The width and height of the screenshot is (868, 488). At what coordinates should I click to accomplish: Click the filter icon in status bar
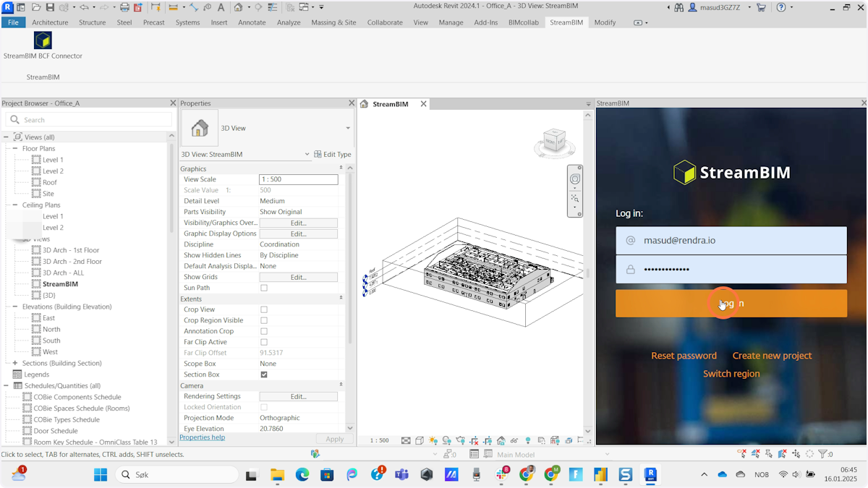click(x=822, y=454)
